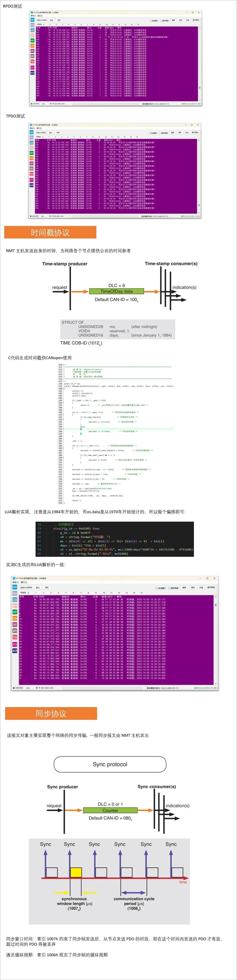Image resolution: width=237 pixels, height=980 pixels.
Task: Select the RTT icon in the RPDO test window
Action: [x=32, y=35]
